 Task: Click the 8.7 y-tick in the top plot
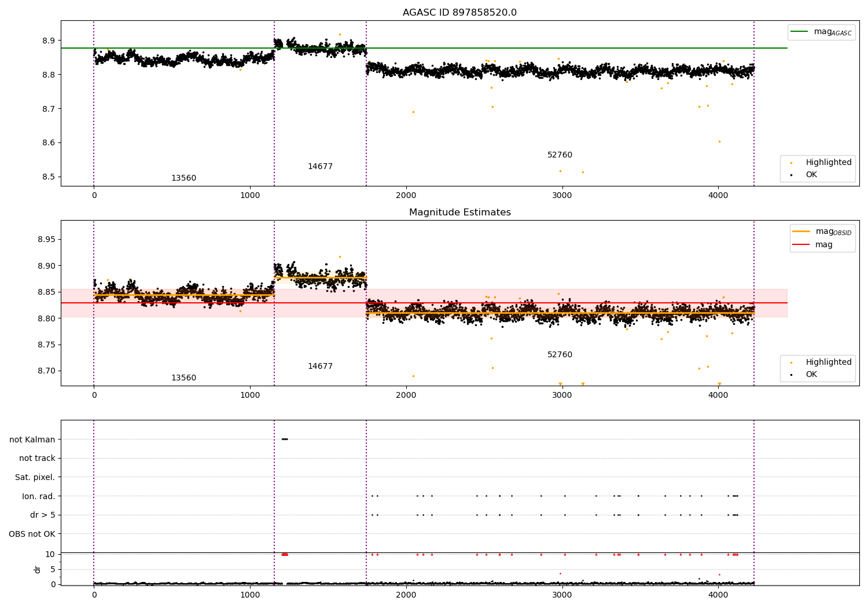pos(49,109)
